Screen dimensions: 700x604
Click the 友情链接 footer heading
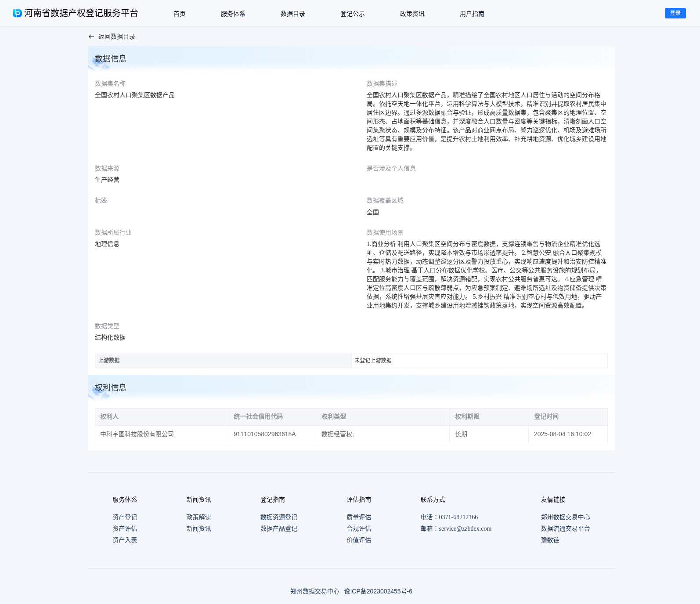pyautogui.click(x=553, y=499)
